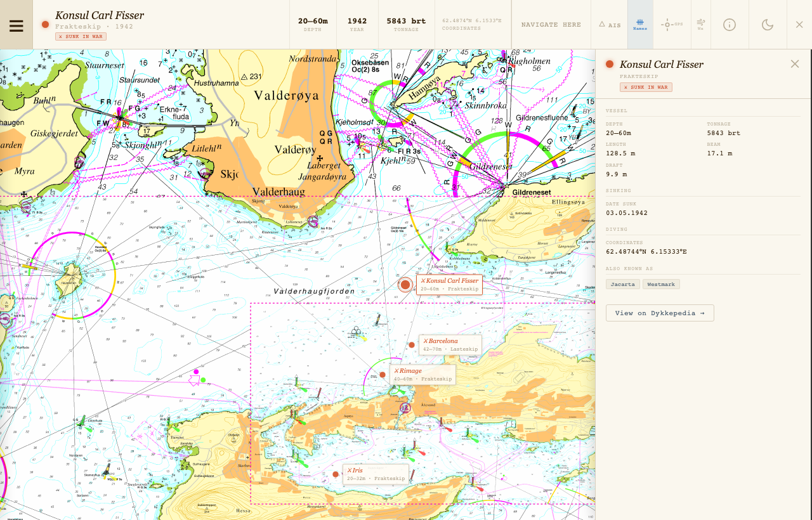Toggle AIS vessel overlay
This screenshot has height=520, width=812.
point(610,25)
